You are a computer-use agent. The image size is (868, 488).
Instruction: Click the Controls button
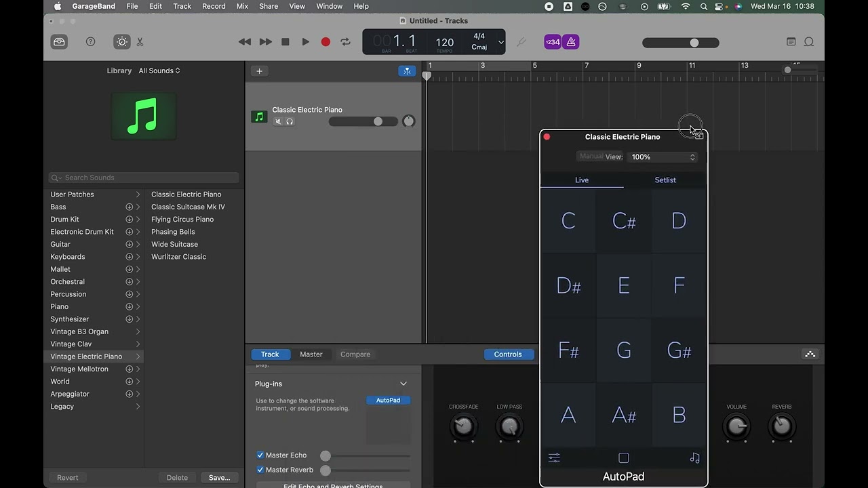[508, 354]
